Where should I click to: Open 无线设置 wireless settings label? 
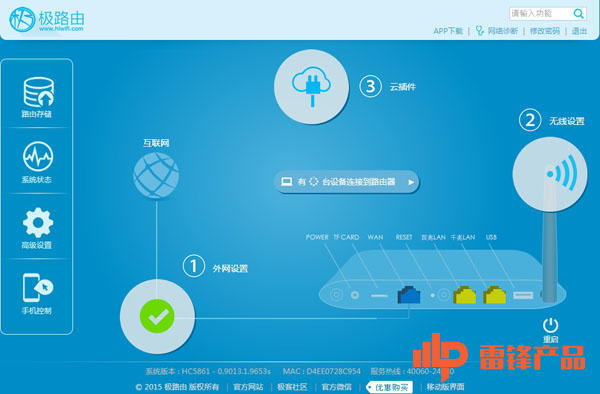pyautogui.click(x=567, y=121)
